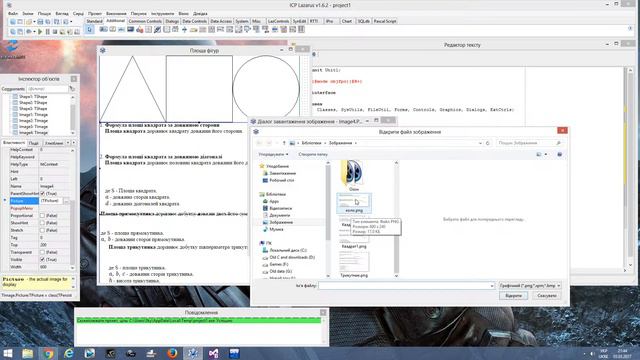
Task: Open dropdown arrow beside the Open folder icon
Action: [34, 21]
